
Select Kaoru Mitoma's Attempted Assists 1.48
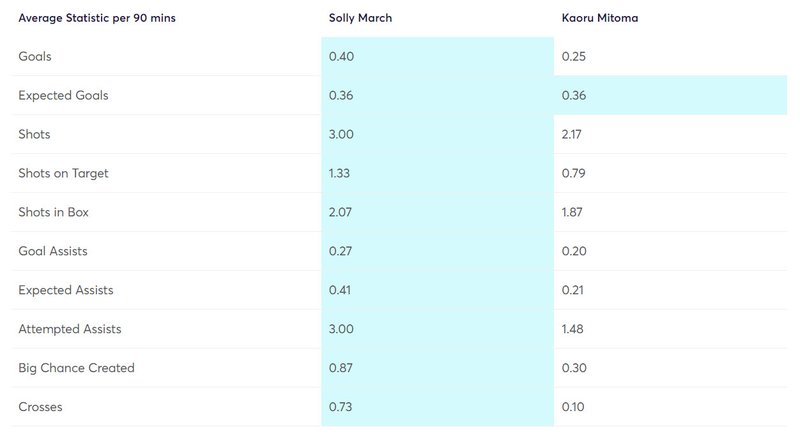(x=572, y=329)
